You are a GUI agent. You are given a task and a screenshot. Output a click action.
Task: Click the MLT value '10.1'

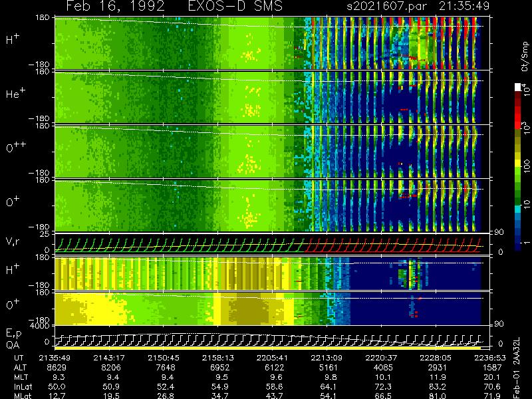[384, 377]
